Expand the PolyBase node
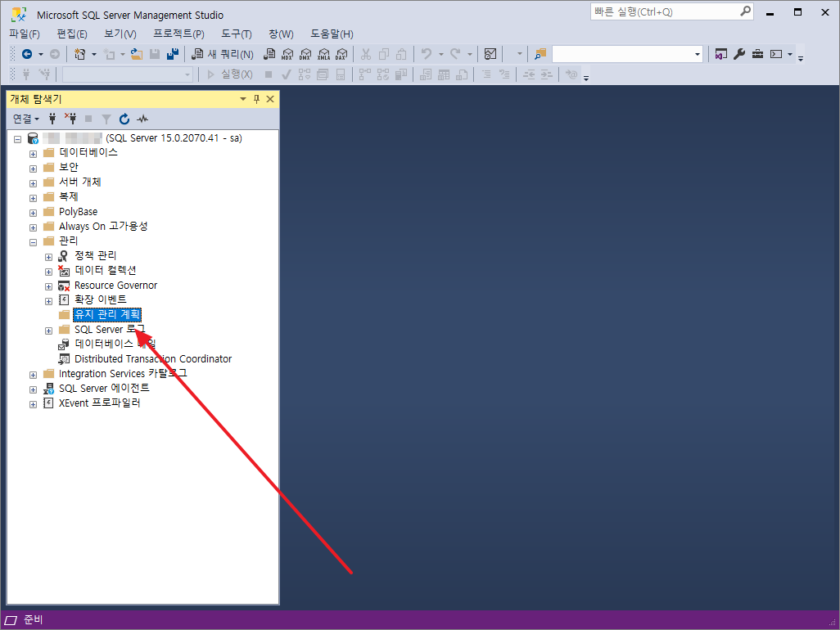This screenshot has width=840, height=630. click(x=34, y=213)
